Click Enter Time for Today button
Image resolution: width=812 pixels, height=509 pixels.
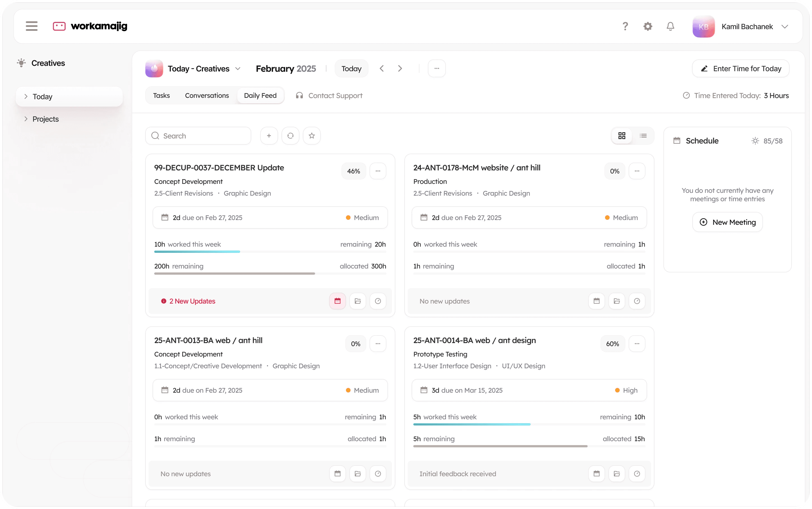tap(740, 69)
